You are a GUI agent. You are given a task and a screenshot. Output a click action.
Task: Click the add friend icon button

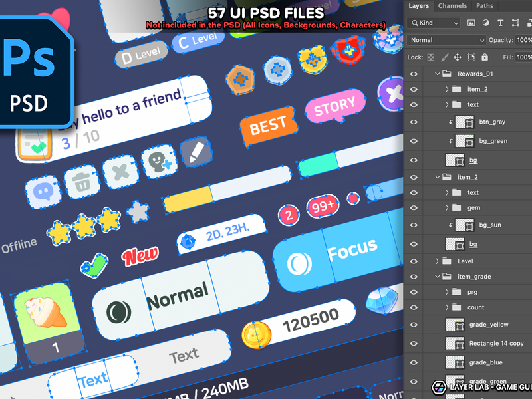(x=160, y=162)
